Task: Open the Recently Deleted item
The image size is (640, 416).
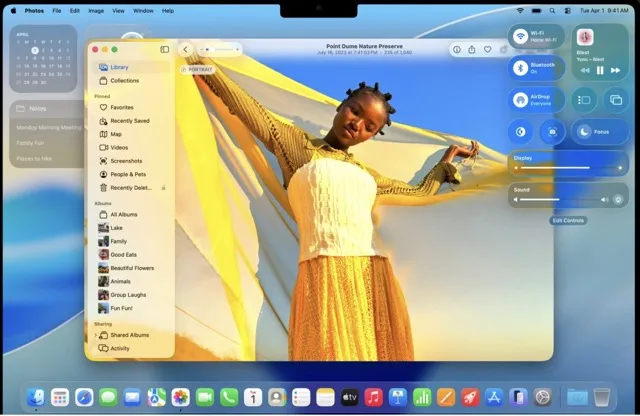Action: pyautogui.click(x=131, y=188)
